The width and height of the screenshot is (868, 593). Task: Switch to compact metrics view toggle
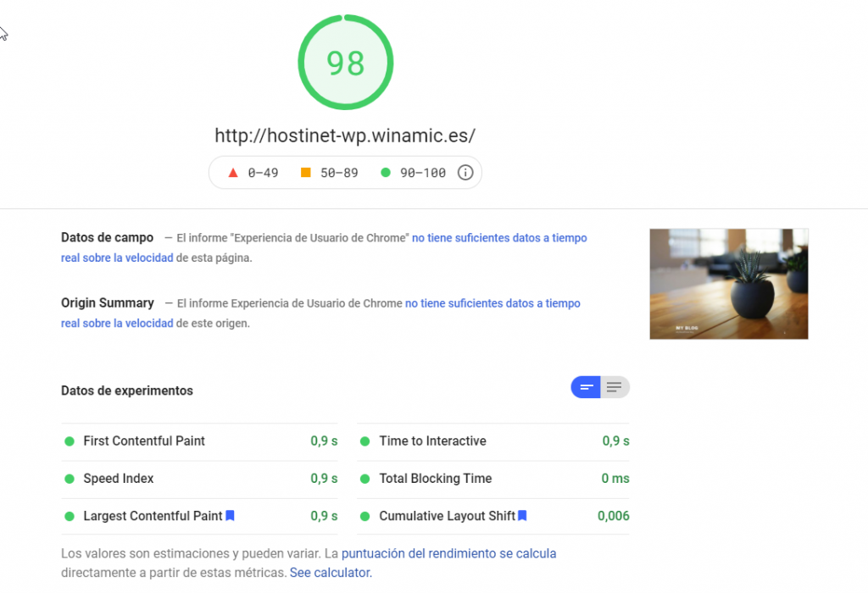pyautogui.click(x=586, y=387)
